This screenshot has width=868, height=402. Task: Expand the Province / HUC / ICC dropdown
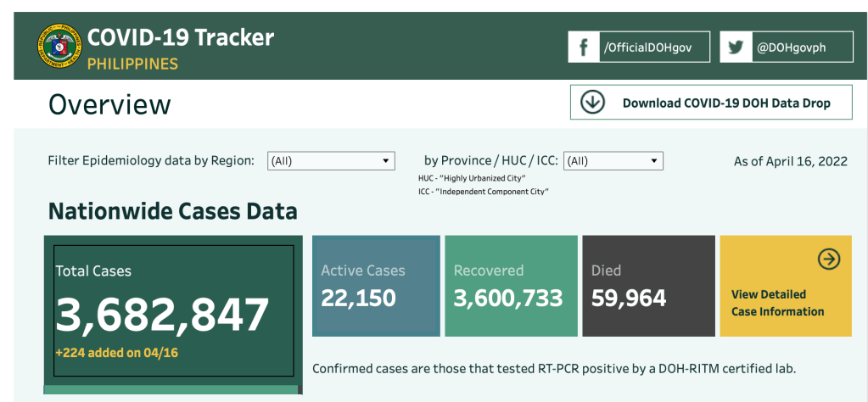pos(613,161)
